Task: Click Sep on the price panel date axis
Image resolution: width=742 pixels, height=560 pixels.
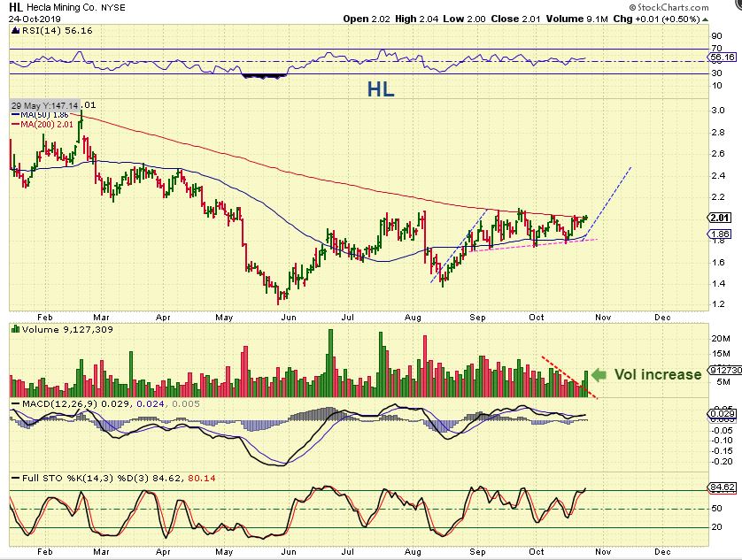Action: 477,318
